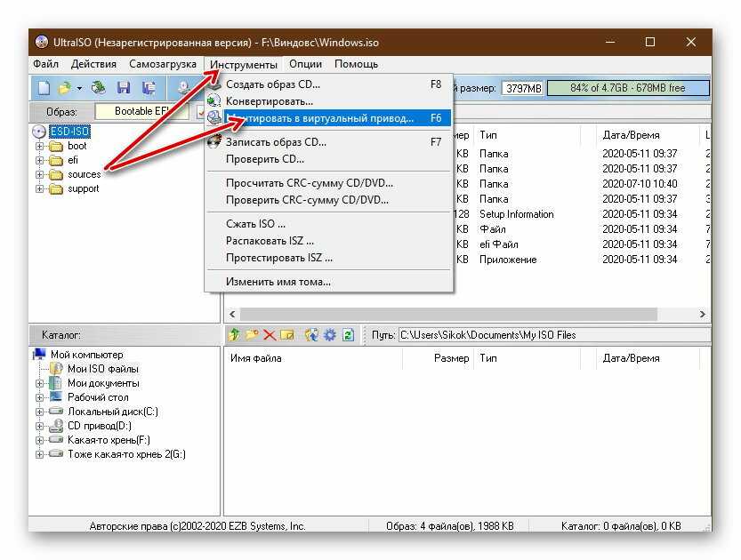Open the Опции menu
Image resolution: width=741 pixels, height=560 pixels.
[x=305, y=64]
